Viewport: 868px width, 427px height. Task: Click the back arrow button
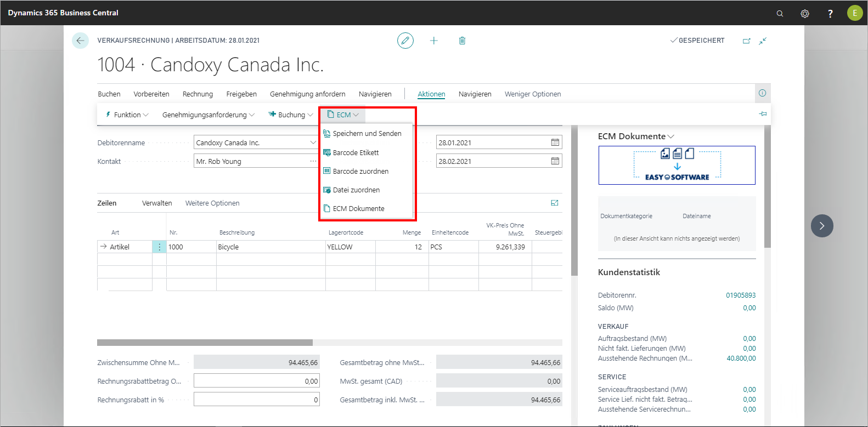coord(80,41)
